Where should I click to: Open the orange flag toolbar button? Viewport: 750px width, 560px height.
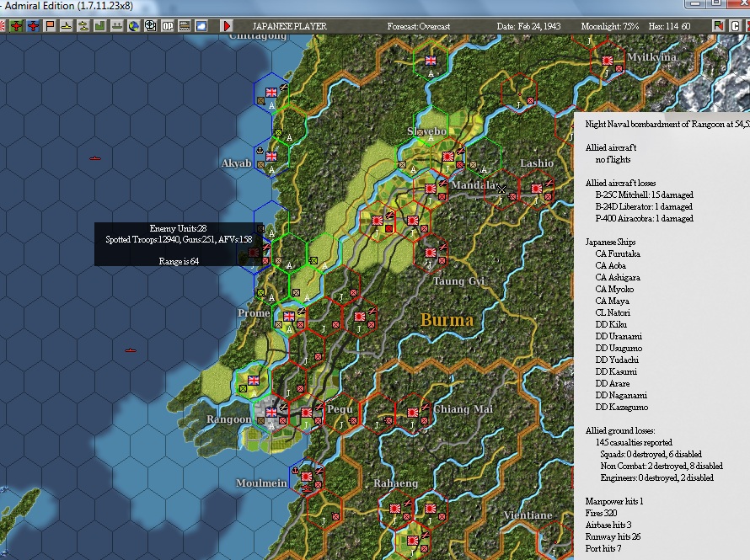[x=50, y=26]
